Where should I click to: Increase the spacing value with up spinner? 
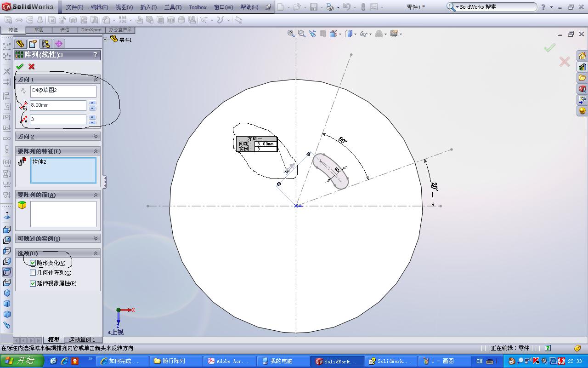pos(92,103)
